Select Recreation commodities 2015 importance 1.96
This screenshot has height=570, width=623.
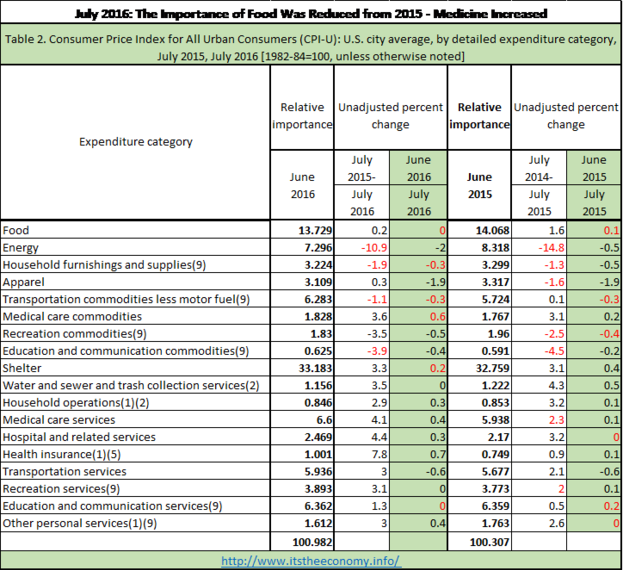tap(499, 334)
